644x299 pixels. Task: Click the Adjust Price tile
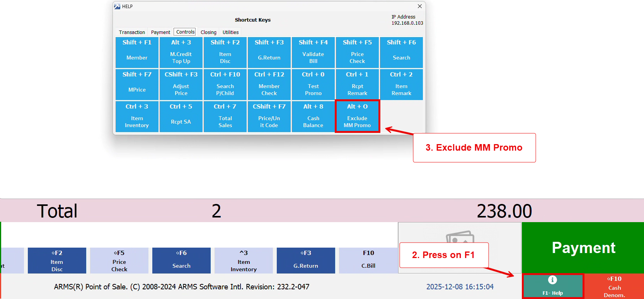point(181,84)
